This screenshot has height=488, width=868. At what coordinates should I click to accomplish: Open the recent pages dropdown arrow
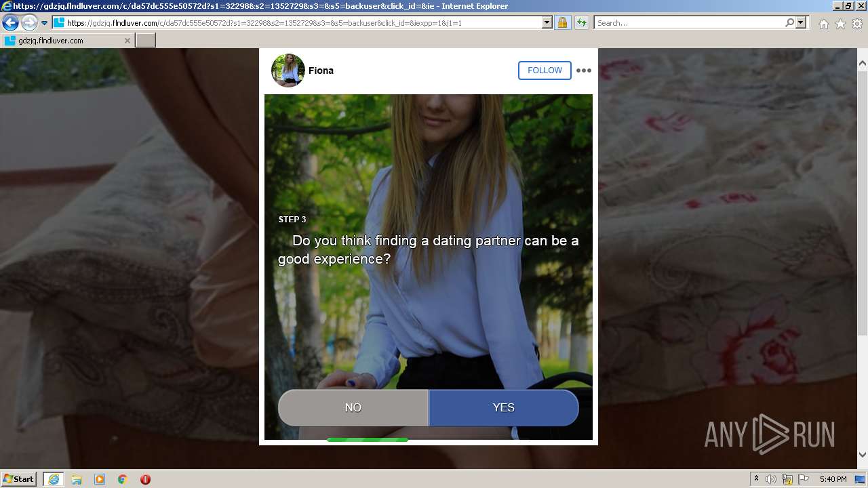pyautogui.click(x=45, y=23)
